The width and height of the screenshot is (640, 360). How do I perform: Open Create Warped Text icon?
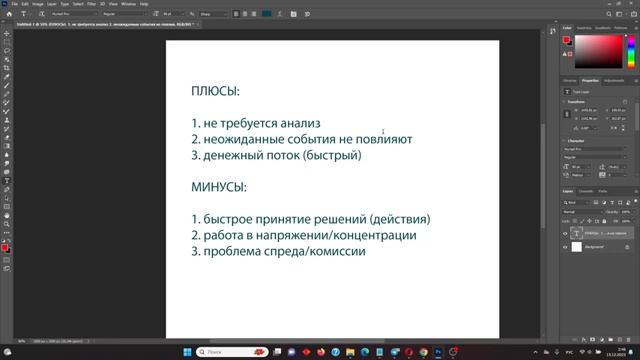pos(280,14)
